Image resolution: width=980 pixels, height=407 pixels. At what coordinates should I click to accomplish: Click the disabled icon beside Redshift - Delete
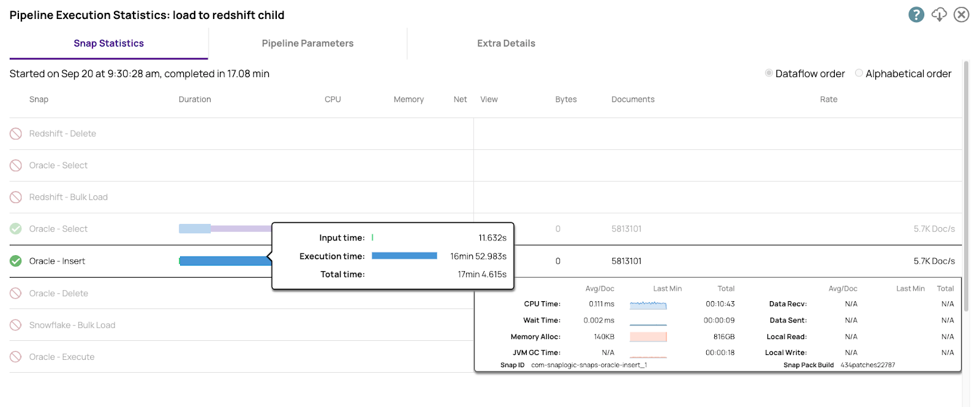pos(16,134)
